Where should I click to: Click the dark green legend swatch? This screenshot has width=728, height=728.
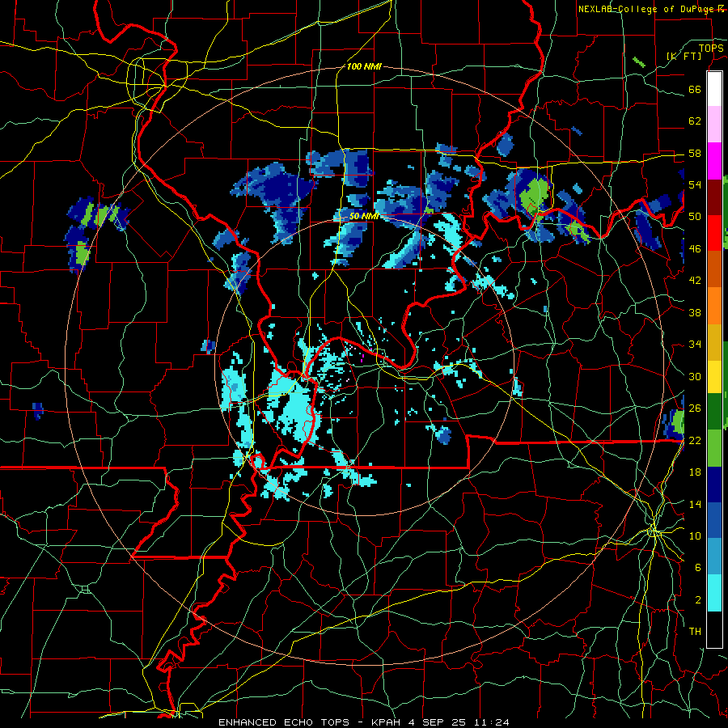tap(714, 412)
